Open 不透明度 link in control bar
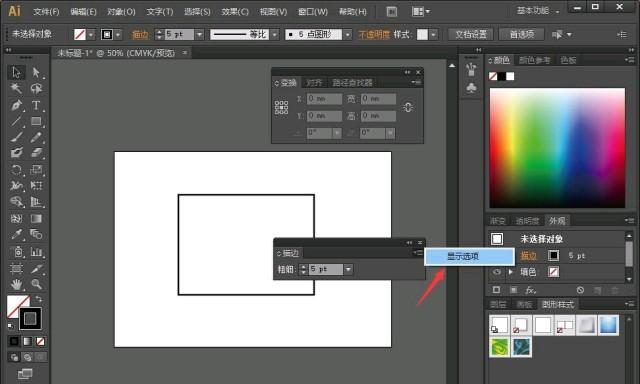This screenshot has height=384, width=640. click(374, 35)
